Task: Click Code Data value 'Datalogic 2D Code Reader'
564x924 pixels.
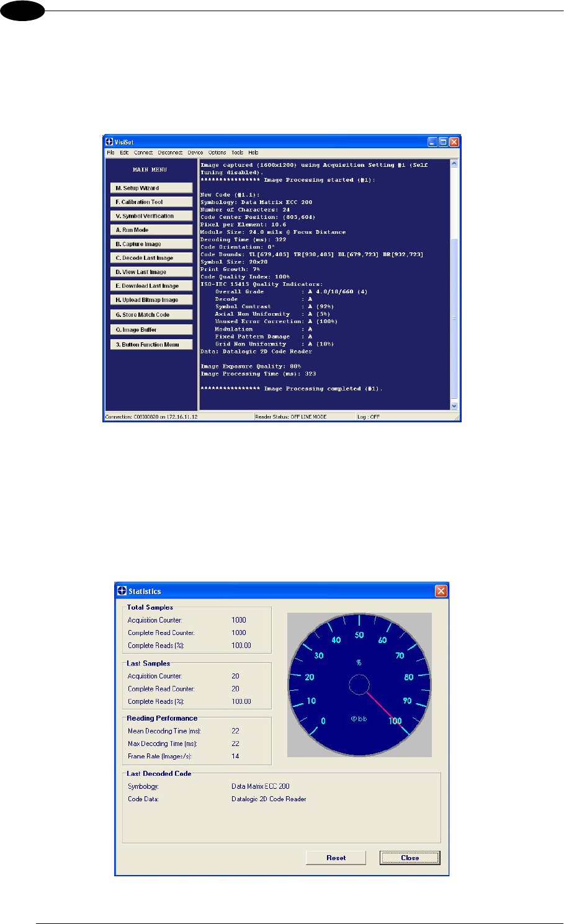Action: [269, 799]
